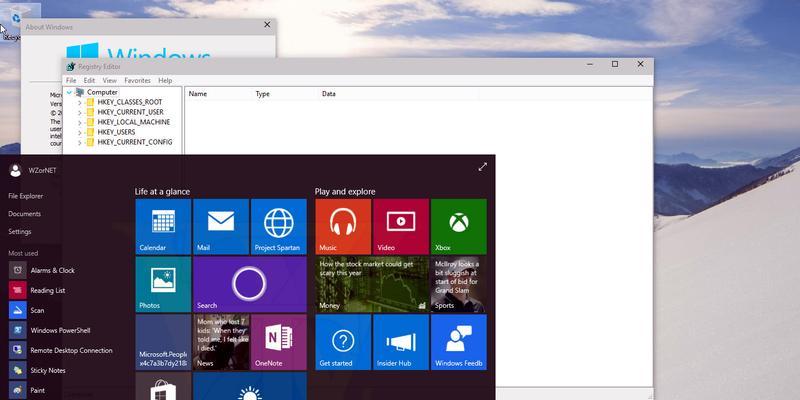800x400 pixels.
Task: Expand the HKEY_CURRENT_CONFIG key
Action: click(x=80, y=142)
